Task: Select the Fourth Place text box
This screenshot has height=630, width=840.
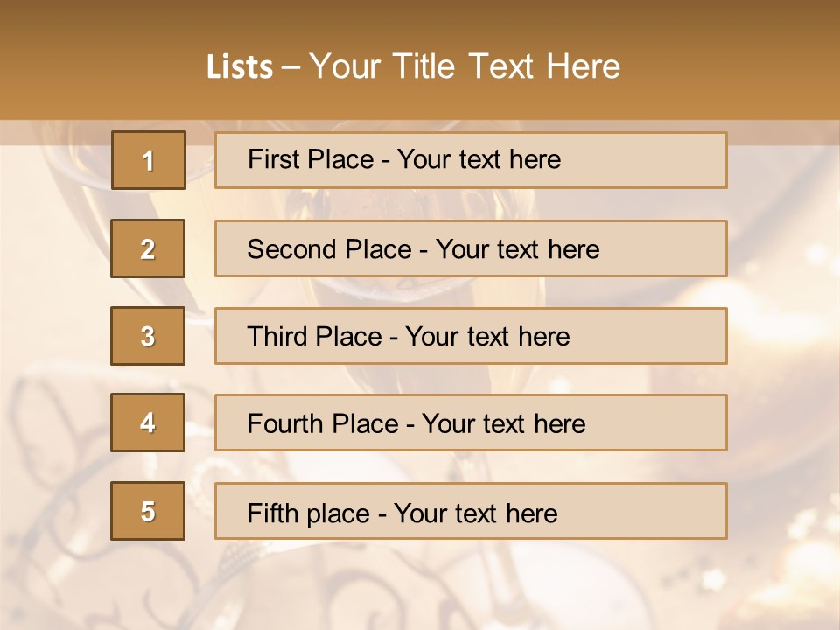Action: 471,423
